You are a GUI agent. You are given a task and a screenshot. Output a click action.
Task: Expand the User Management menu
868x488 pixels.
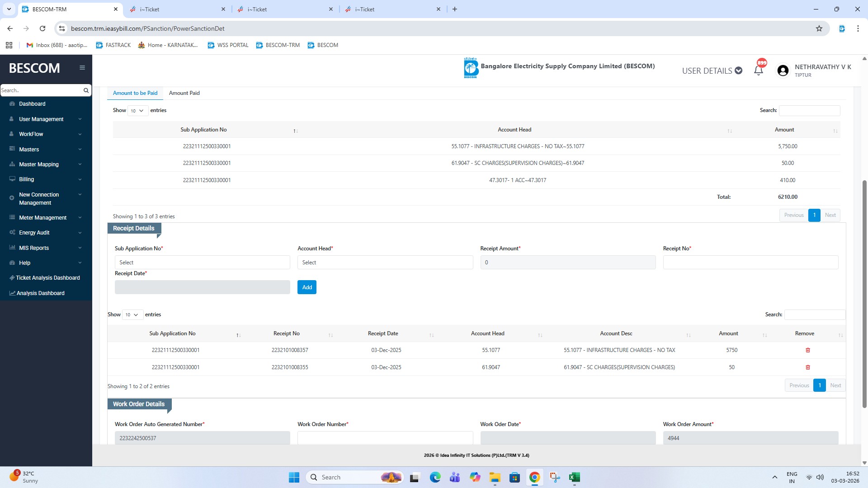click(x=41, y=119)
